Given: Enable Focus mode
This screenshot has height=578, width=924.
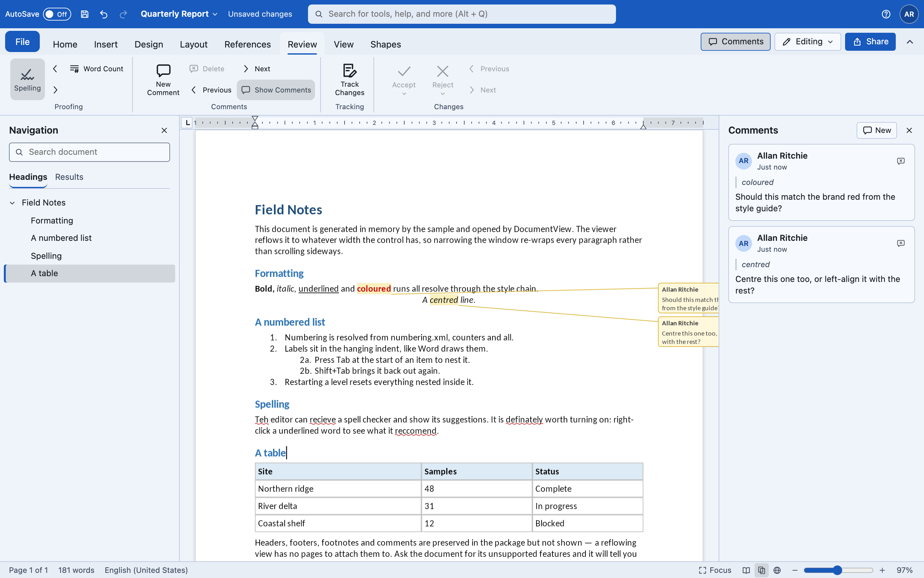Looking at the screenshot, I should 715,570.
